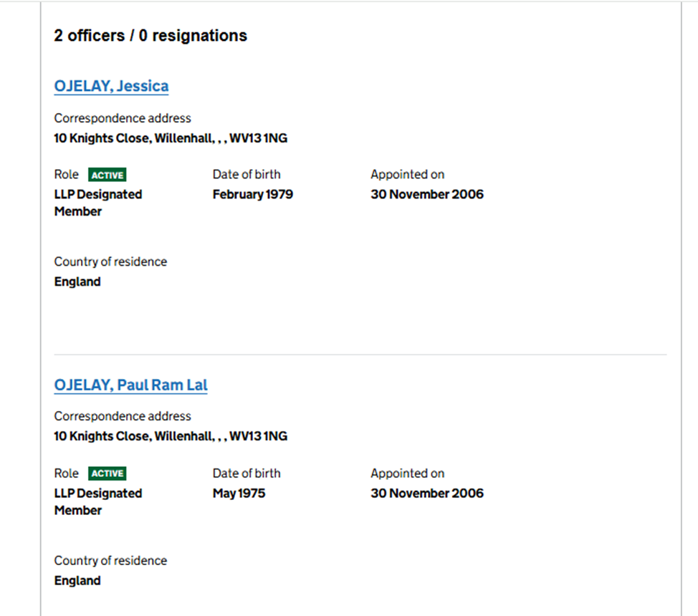This screenshot has width=698, height=616.
Task: Click the May 1975 date of birth
Action: point(239,493)
